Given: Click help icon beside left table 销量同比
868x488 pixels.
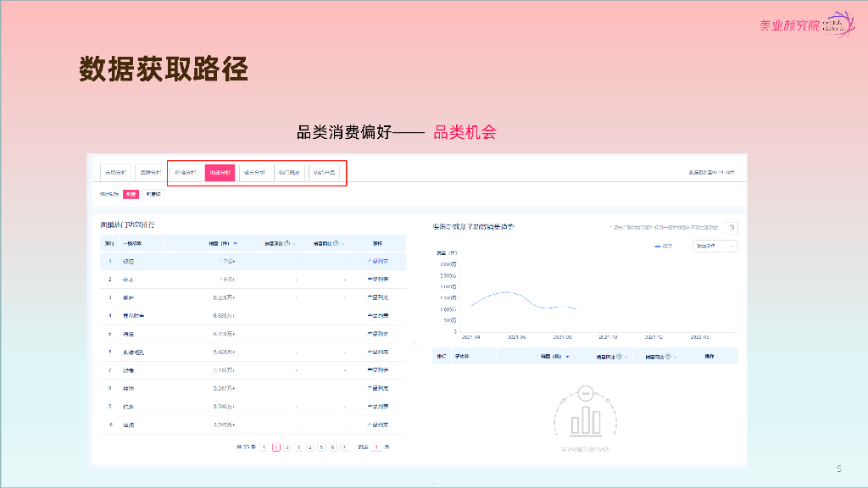Looking at the screenshot, I should pos(337,243).
